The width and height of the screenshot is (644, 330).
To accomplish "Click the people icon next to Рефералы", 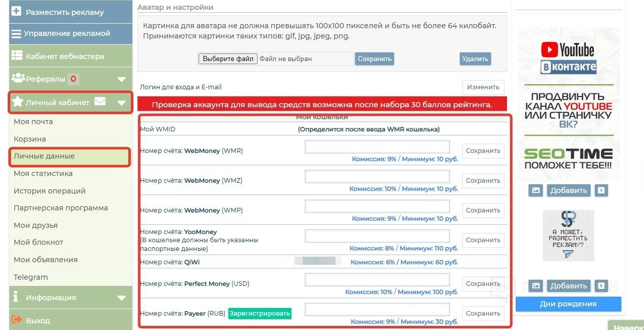I will point(18,78).
